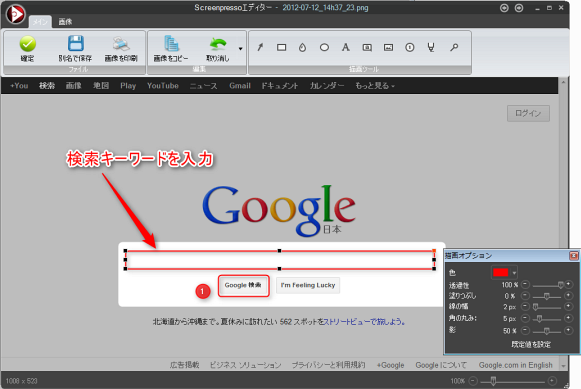Viewport: 581px width, 389px height.
Task: Click the 1008 x 523 size readout
Action: [x=21, y=381]
